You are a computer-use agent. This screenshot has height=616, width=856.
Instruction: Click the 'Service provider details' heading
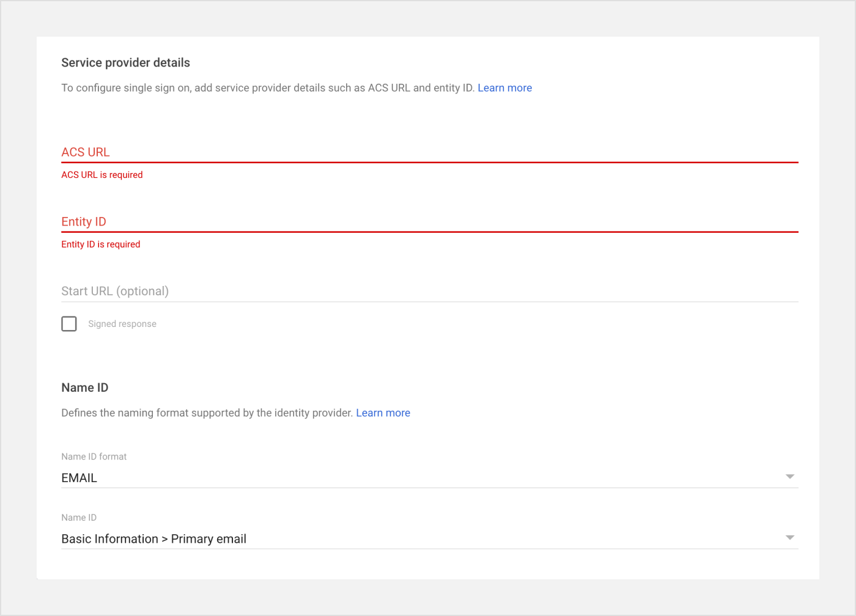point(125,63)
